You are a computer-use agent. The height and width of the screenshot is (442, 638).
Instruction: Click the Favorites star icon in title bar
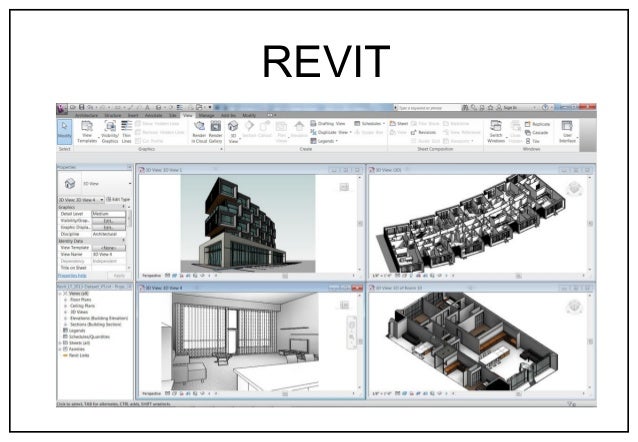(490, 107)
